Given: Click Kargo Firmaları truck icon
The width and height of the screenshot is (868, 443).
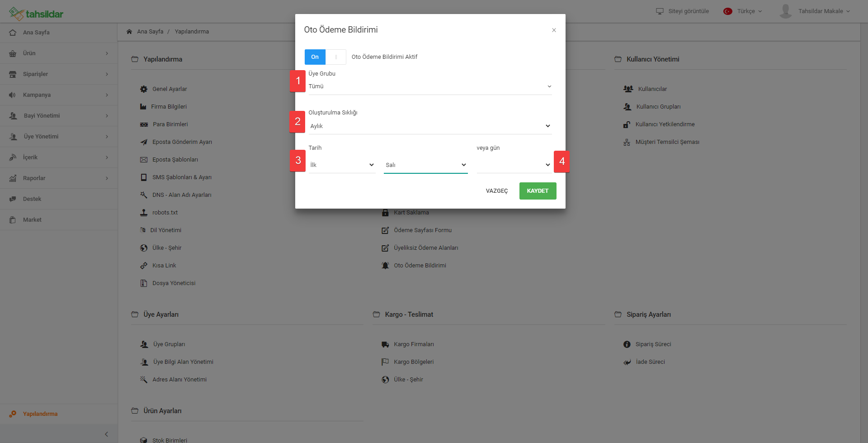Looking at the screenshot, I should 385,344.
